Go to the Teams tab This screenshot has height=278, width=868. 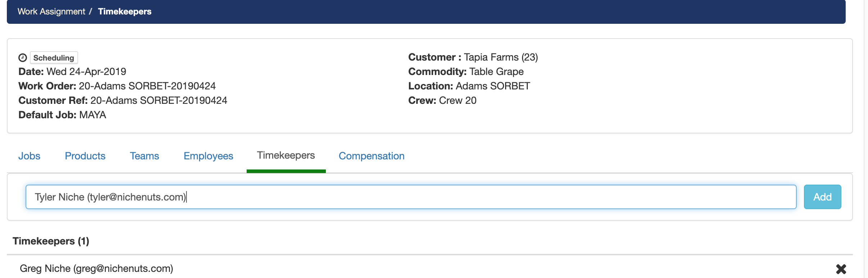pyautogui.click(x=144, y=156)
